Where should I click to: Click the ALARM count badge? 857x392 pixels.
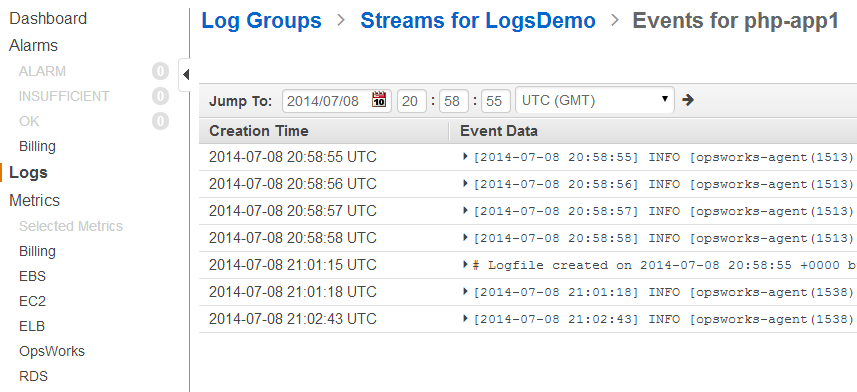point(160,71)
